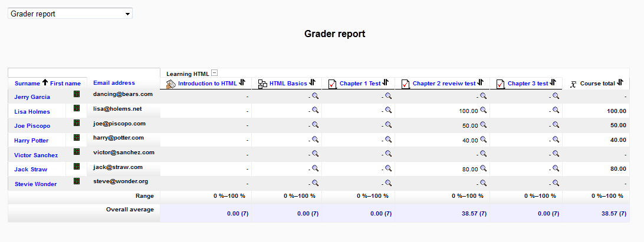Sort students by Surname
Viewport: 644px width, 242px height.
pyautogui.click(x=27, y=84)
